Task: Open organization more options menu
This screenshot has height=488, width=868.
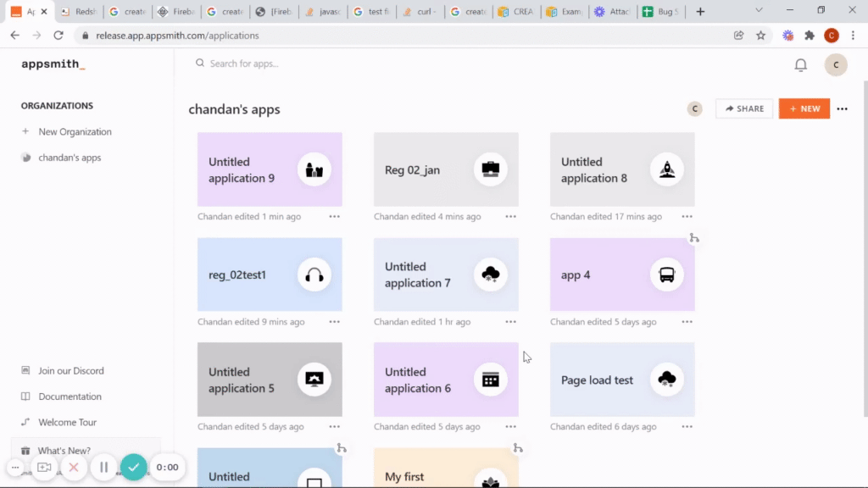Action: (x=842, y=109)
